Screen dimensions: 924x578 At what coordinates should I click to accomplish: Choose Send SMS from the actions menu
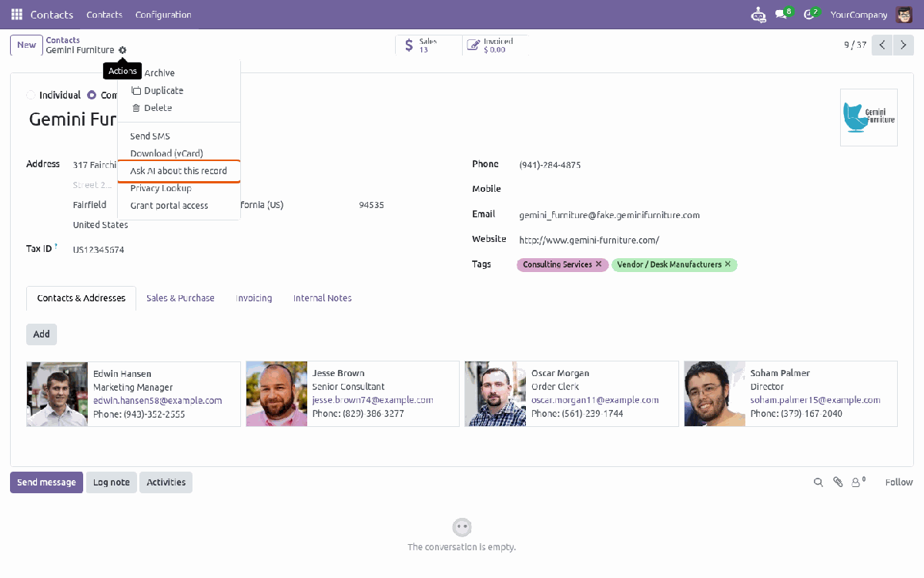179,136
